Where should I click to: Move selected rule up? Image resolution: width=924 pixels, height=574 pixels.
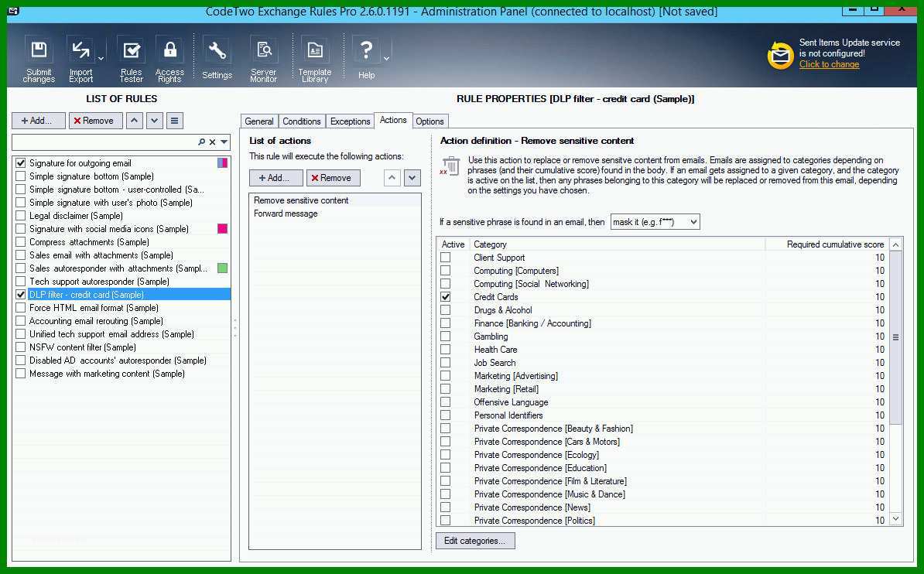tap(135, 121)
